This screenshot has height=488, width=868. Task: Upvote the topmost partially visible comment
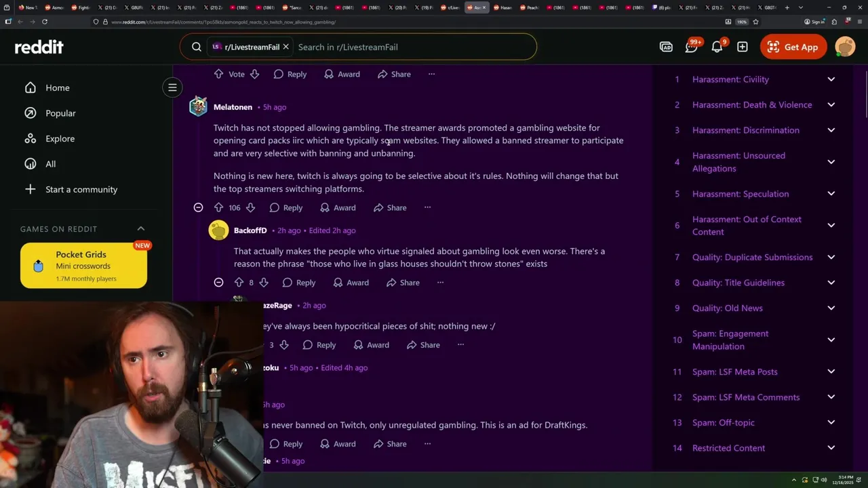[x=218, y=74]
